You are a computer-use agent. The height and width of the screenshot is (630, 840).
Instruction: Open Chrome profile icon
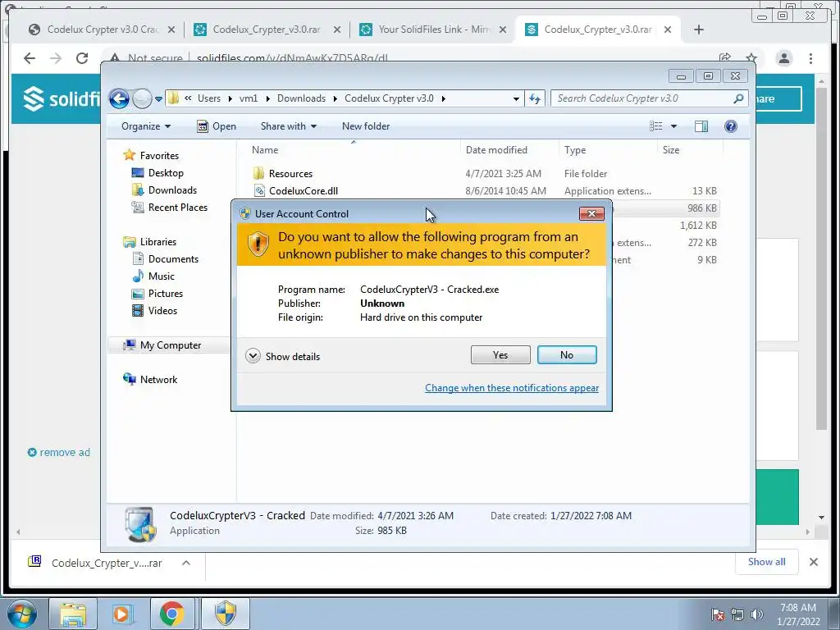[784, 58]
